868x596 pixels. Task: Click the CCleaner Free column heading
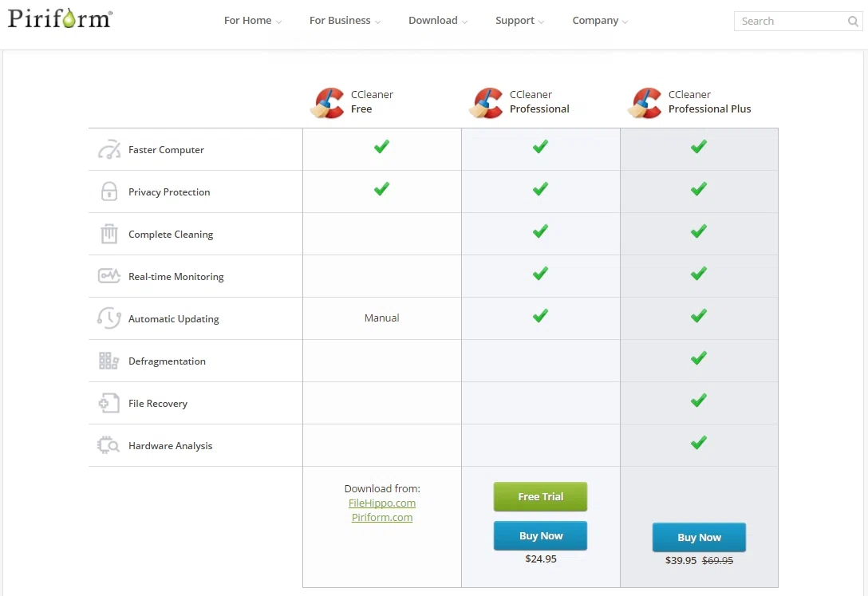[372, 102]
